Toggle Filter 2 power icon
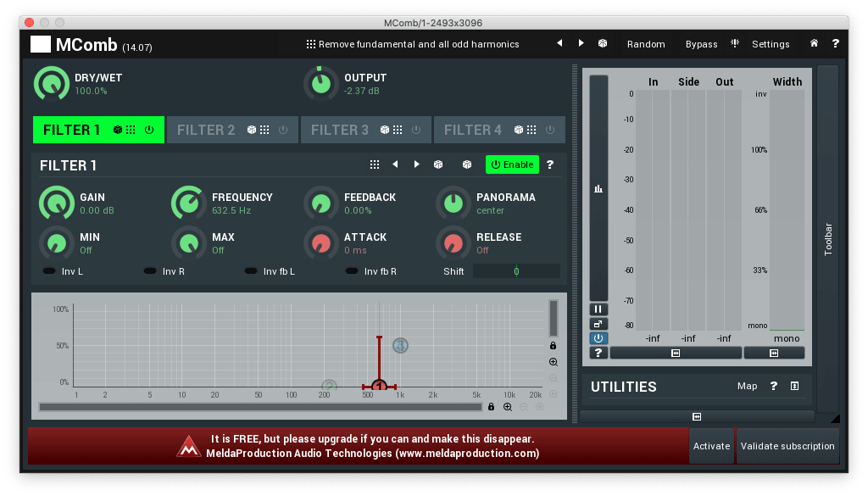868x496 pixels. tap(283, 130)
